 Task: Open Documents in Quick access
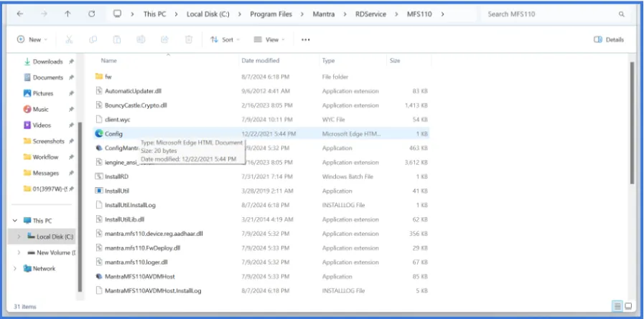coord(47,77)
